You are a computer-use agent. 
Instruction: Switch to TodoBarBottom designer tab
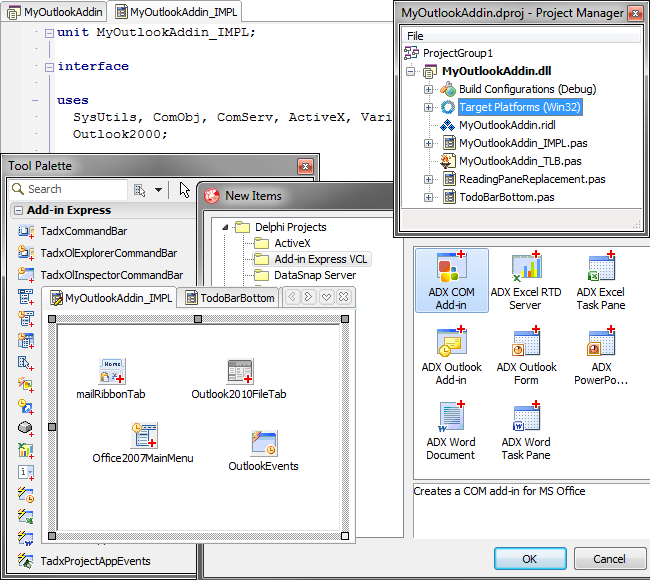point(229,298)
